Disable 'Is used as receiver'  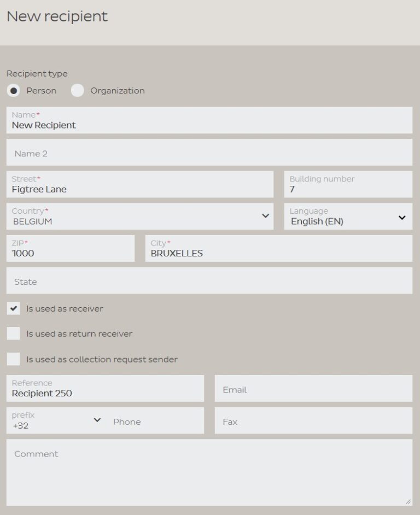[x=13, y=308]
